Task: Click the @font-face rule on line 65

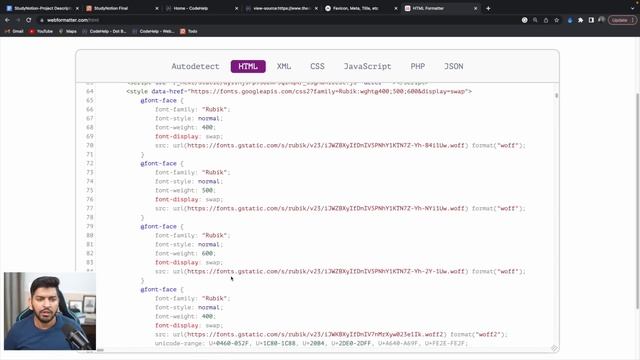Action: (x=162, y=100)
